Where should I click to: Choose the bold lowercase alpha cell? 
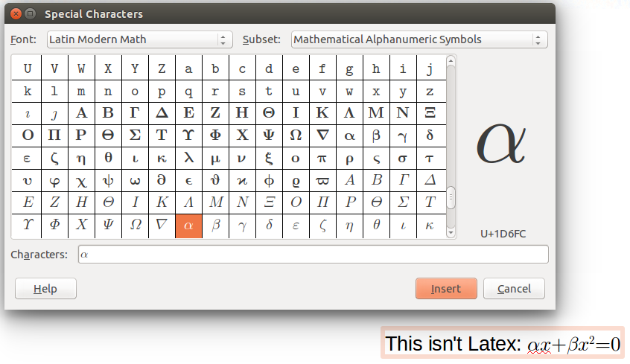click(x=349, y=135)
